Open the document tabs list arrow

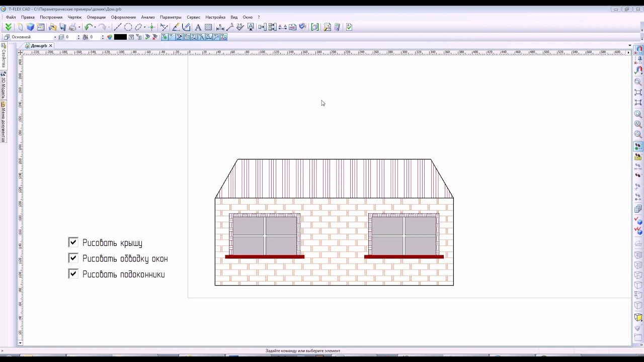[x=629, y=46]
